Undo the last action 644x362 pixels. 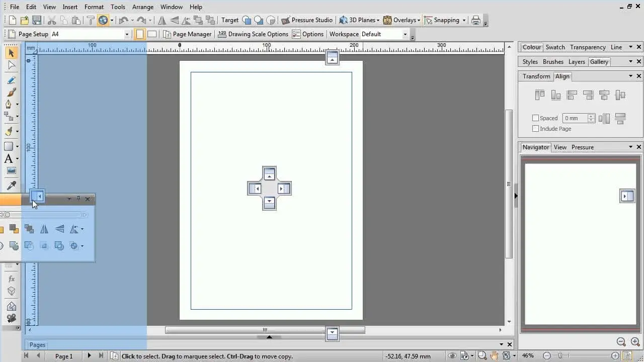(123, 20)
